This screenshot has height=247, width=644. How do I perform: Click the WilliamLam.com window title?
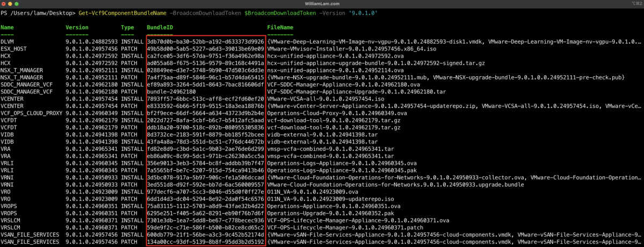click(x=322, y=3)
